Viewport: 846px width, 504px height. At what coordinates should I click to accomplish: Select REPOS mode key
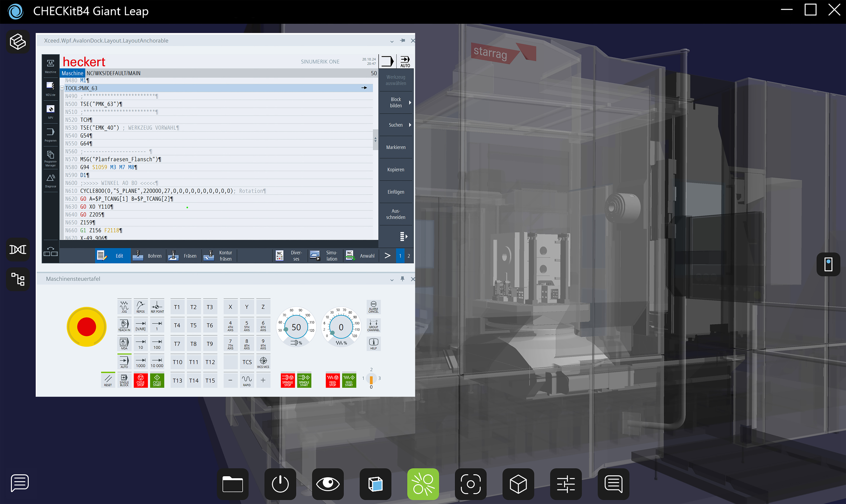point(141,307)
